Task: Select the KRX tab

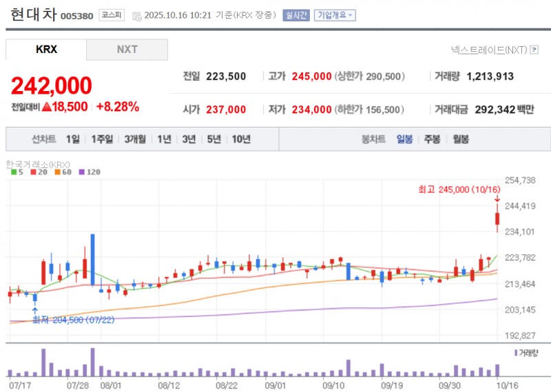Action: 46,50
